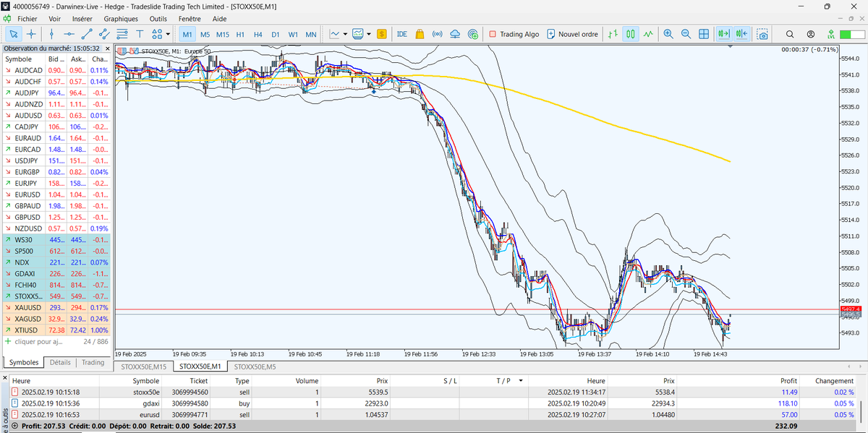Open the user account profile icon
868x433 pixels.
click(x=811, y=34)
